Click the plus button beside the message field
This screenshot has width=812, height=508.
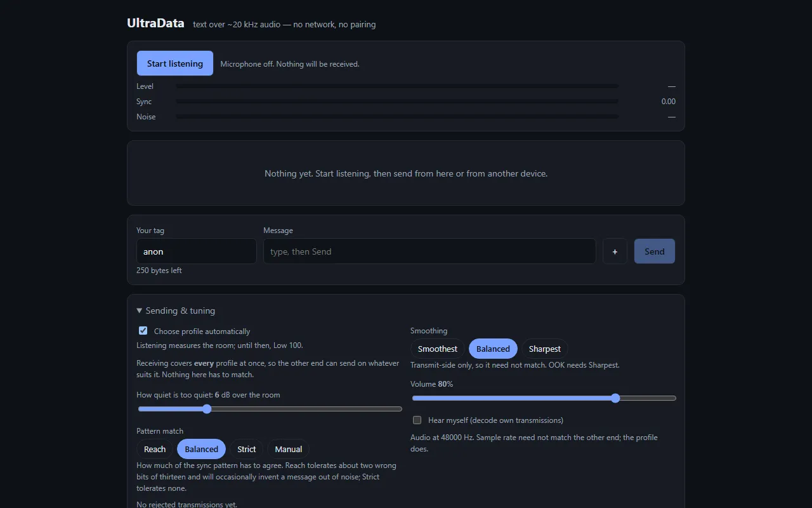coord(615,251)
